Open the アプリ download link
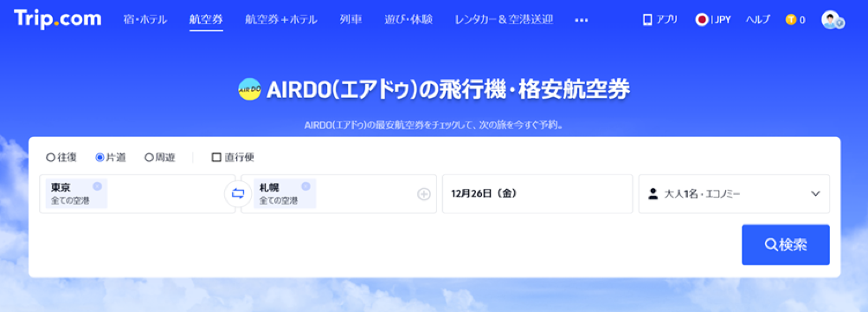Viewport: 868px width, 312px height. (x=666, y=20)
